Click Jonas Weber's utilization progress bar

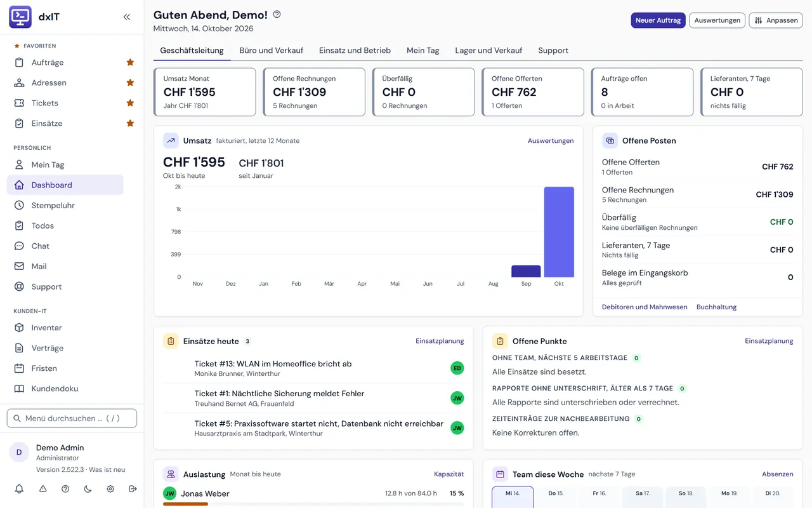pyautogui.click(x=313, y=504)
